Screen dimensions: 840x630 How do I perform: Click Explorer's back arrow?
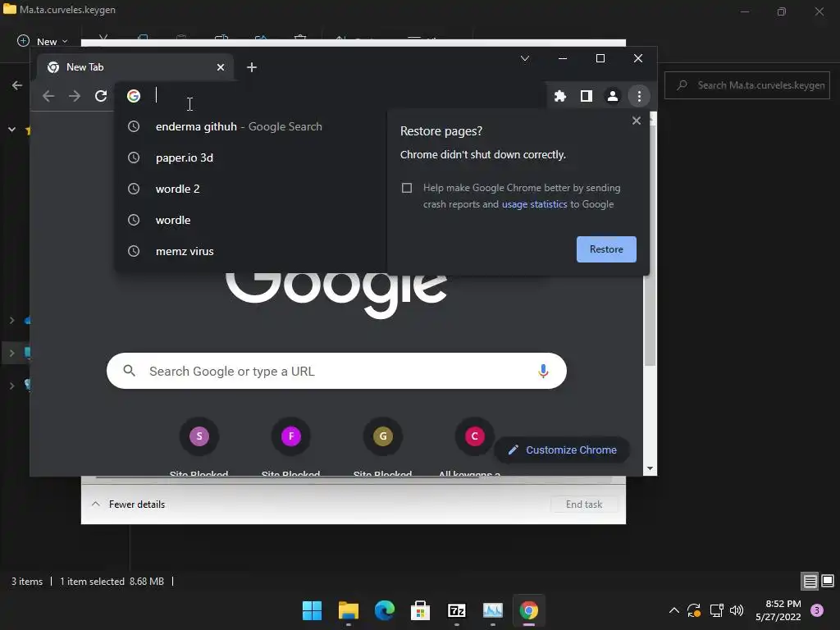pyautogui.click(x=17, y=85)
